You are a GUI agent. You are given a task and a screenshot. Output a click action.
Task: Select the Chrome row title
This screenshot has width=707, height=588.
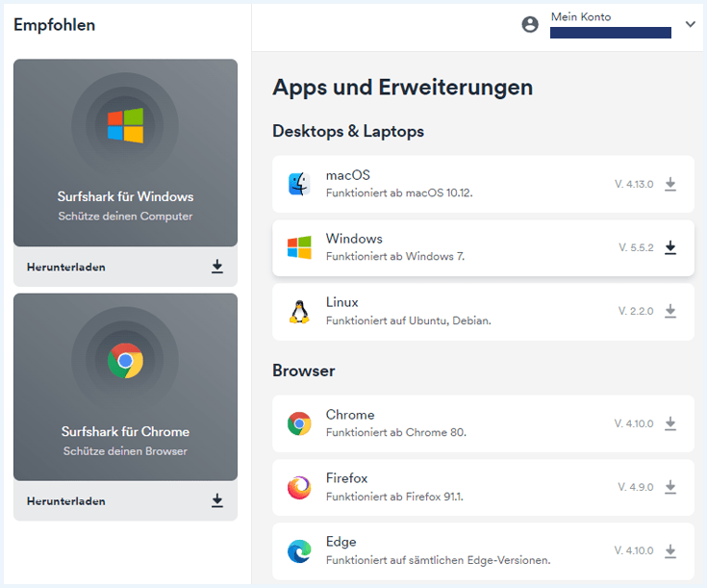click(x=350, y=415)
